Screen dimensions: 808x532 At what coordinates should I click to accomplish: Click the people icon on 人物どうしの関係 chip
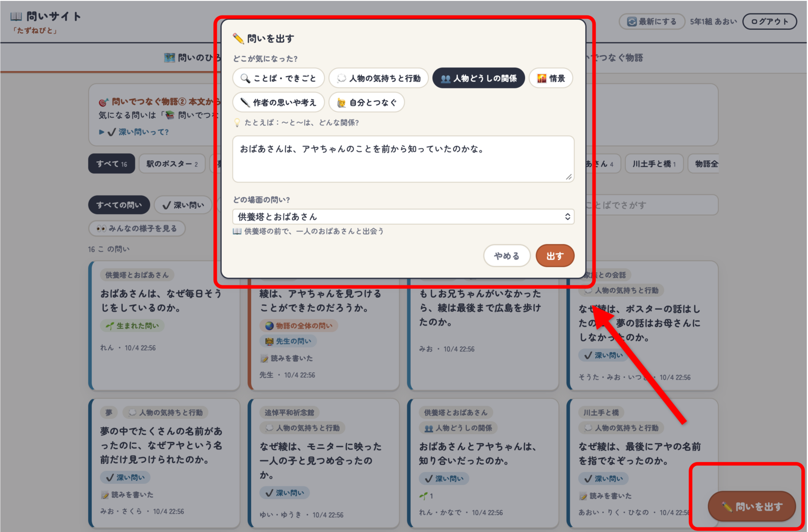tap(445, 79)
